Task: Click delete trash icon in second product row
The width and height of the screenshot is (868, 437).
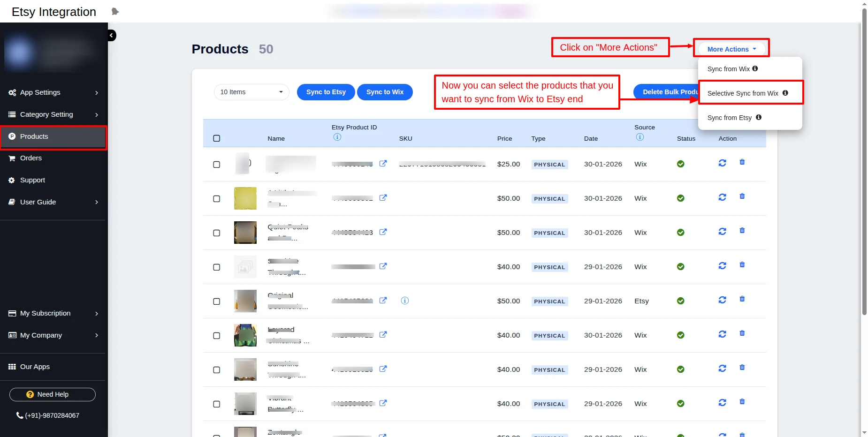Action: 742,196
